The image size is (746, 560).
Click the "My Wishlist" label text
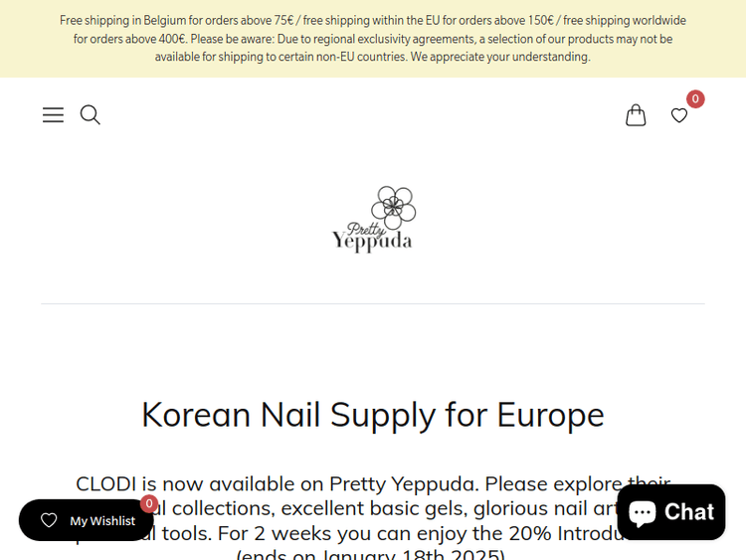tap(102, 520)
